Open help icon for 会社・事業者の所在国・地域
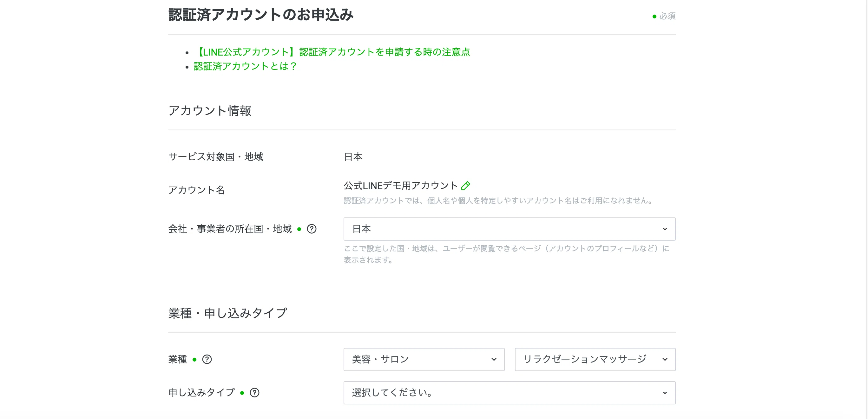This screenshot has width=868, height=419. (312, 229)
